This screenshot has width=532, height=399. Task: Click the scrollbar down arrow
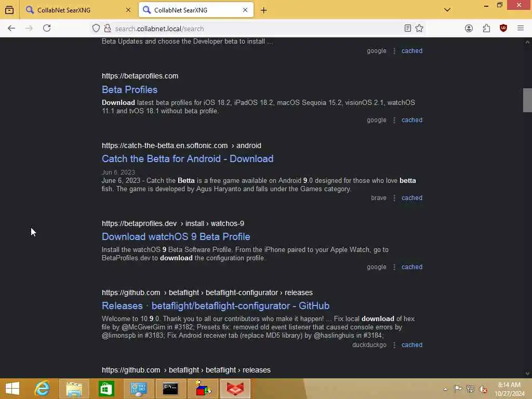pos(527,374)
